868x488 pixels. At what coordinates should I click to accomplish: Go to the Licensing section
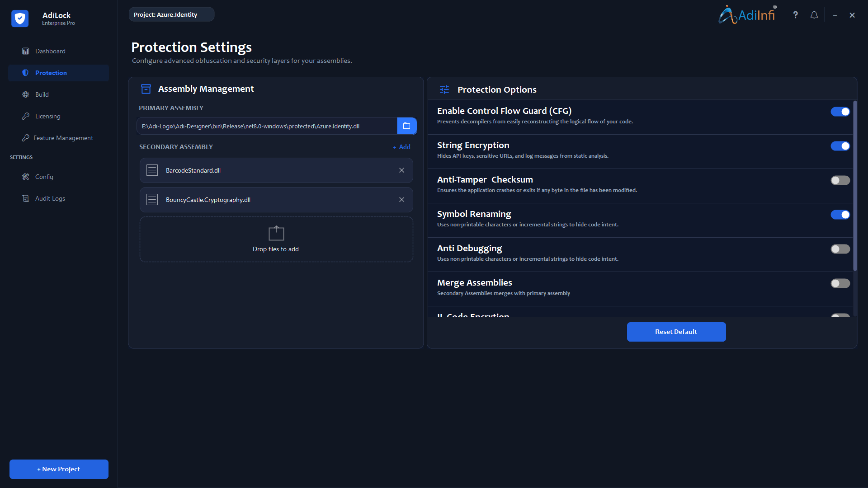pyautogui.click(x=47, y=116)
